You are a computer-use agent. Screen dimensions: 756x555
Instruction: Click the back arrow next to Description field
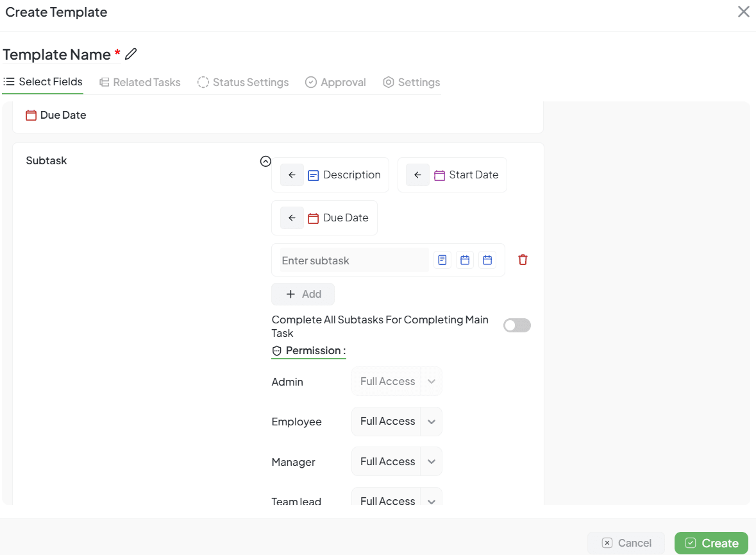point(292,175)
